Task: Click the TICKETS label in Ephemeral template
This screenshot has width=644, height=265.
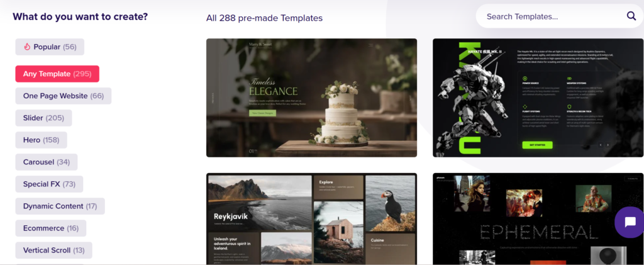Action: coord(632,179)
